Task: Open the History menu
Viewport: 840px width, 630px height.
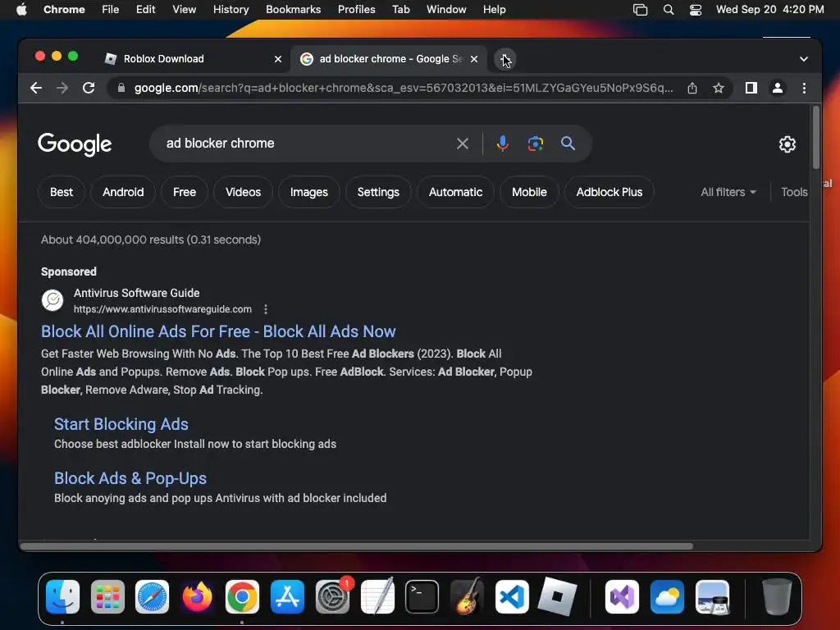Action: tap(231, 10)
